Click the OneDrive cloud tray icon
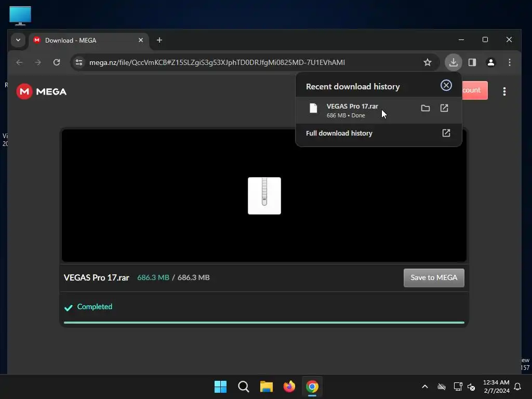Screen dimensions: 532x399 pyautogui.click(x=442, y=387)
